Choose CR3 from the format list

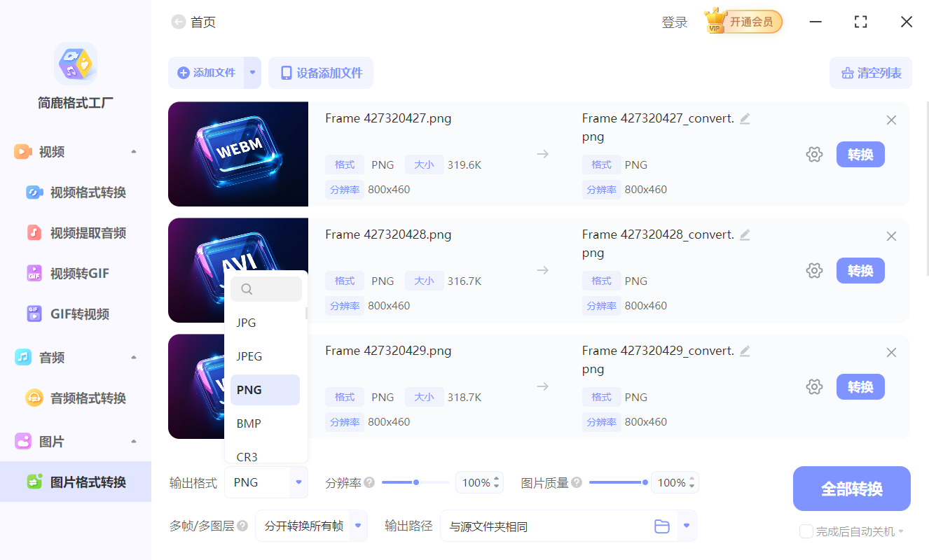click(265, 456)
